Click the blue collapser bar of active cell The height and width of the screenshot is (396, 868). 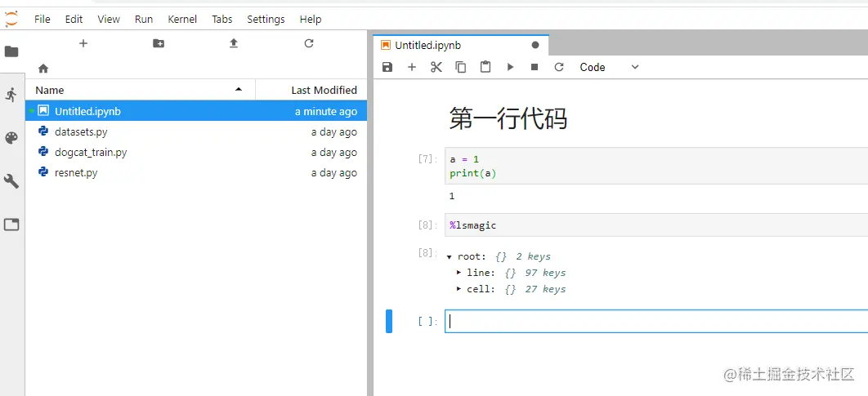pos(388,322)
